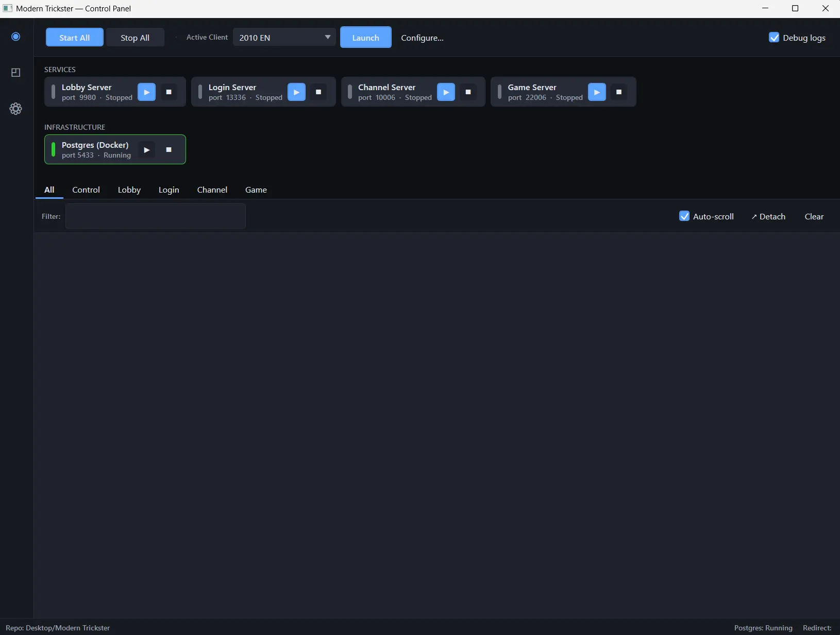Toggle the Debug logs checkbox

point(774,38)
